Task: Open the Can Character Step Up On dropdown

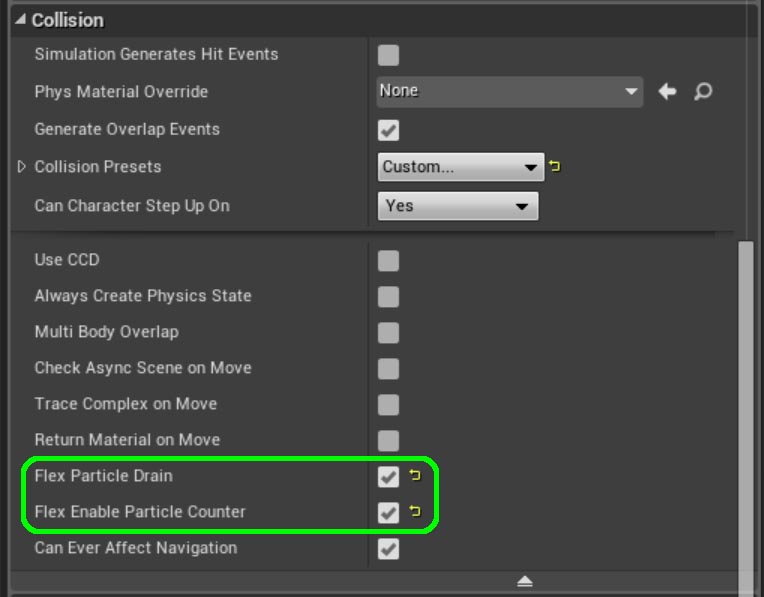Action: [458, 206]
